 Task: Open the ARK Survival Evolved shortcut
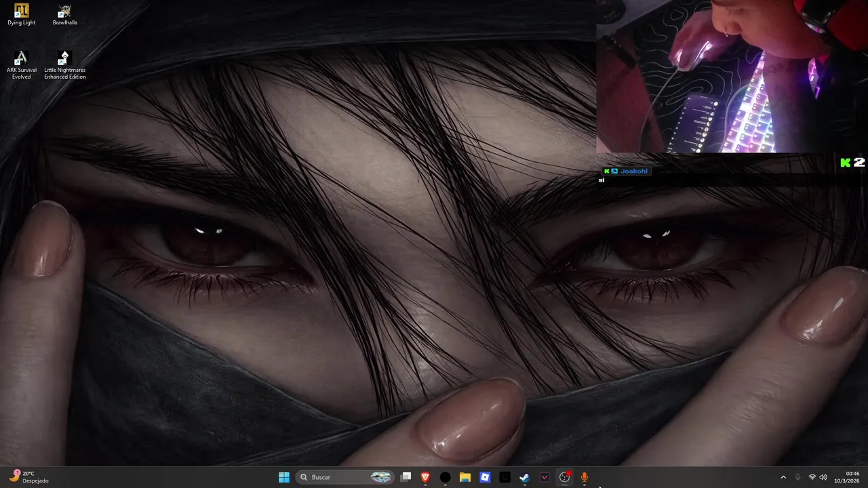coord(21,66)
